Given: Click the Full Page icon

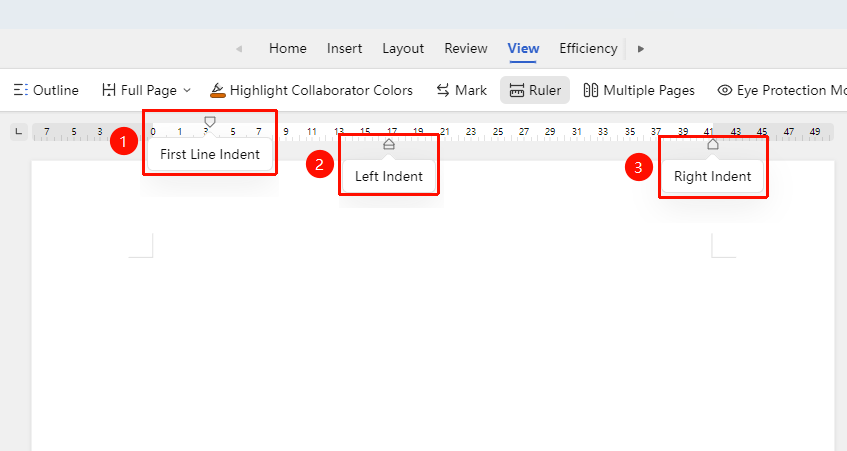Looking at the screenshot, I should [109, 90].
